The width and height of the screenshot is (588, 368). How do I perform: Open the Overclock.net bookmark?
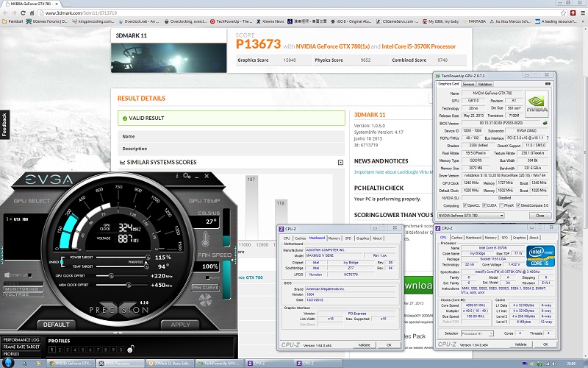(x=138, y=21)
